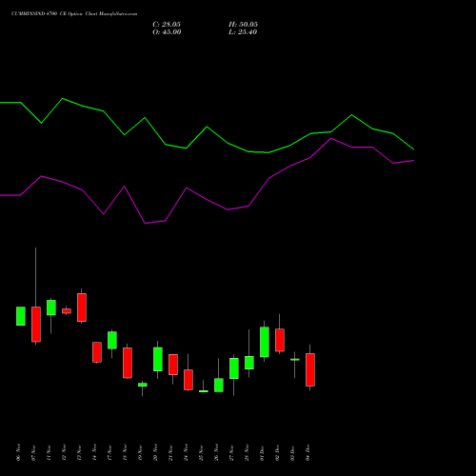Click the 04 Dec date label
476x476 pixels.
coord(307,452)
